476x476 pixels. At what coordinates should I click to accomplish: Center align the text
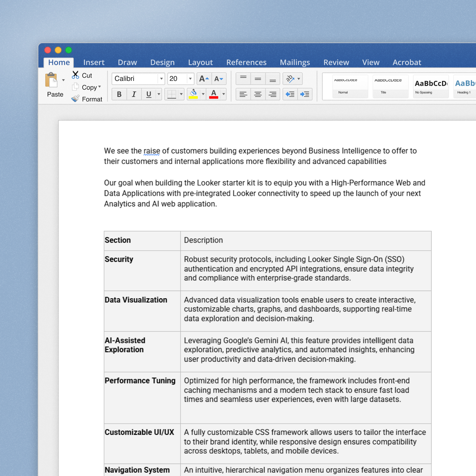pyautogui.click(x=258, y=94)
